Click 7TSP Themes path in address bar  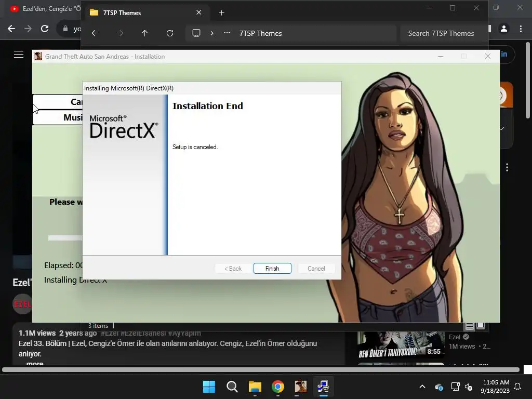pyautogui.click(x=261, y=33)
